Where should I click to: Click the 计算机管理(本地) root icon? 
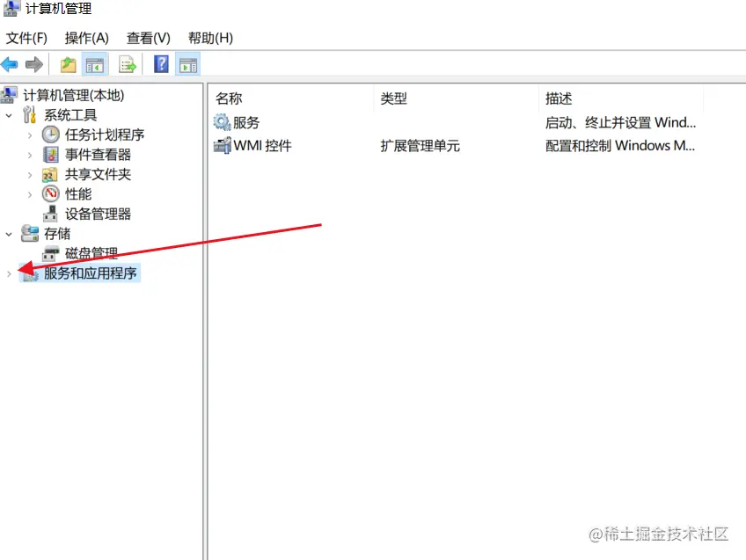pyautogui.click(x=9, y=95)
